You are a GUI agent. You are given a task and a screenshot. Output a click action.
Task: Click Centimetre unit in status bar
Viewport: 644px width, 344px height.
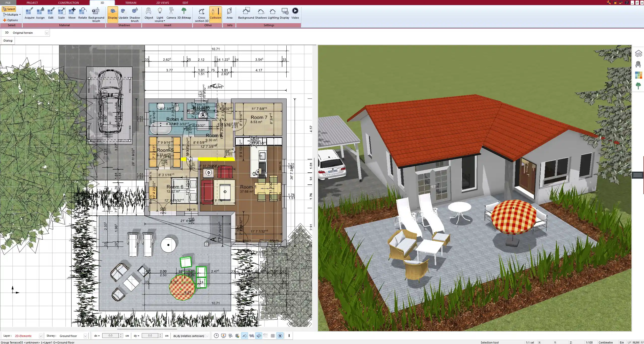[x=606, y=342]
